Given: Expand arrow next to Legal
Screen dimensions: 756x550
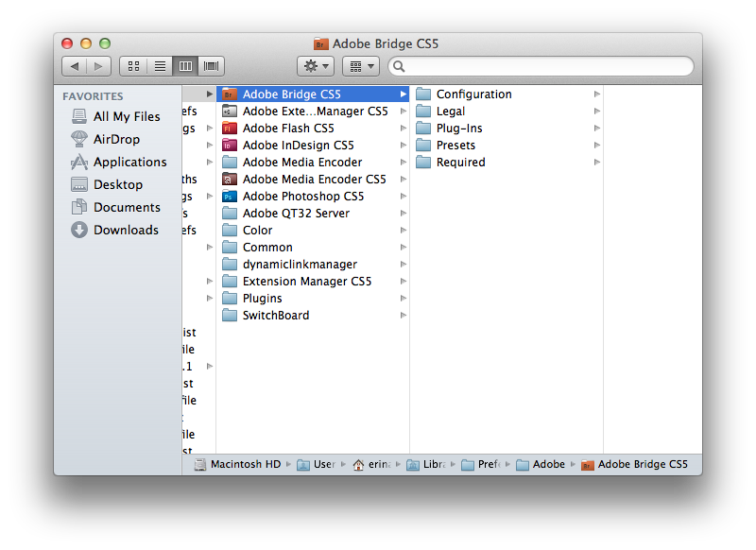Looking at the screenshot, I should point(597,111).
